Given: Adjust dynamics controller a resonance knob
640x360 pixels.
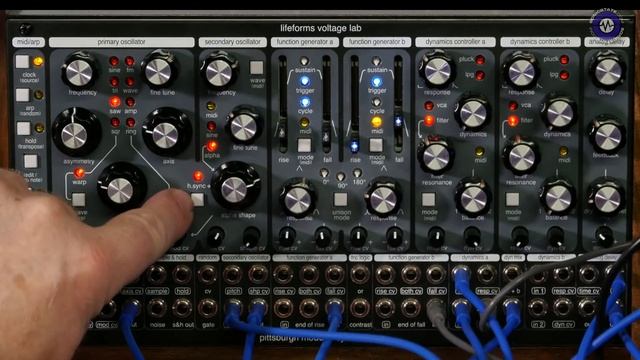Looking at the screenshot, I should pos(436,157).
